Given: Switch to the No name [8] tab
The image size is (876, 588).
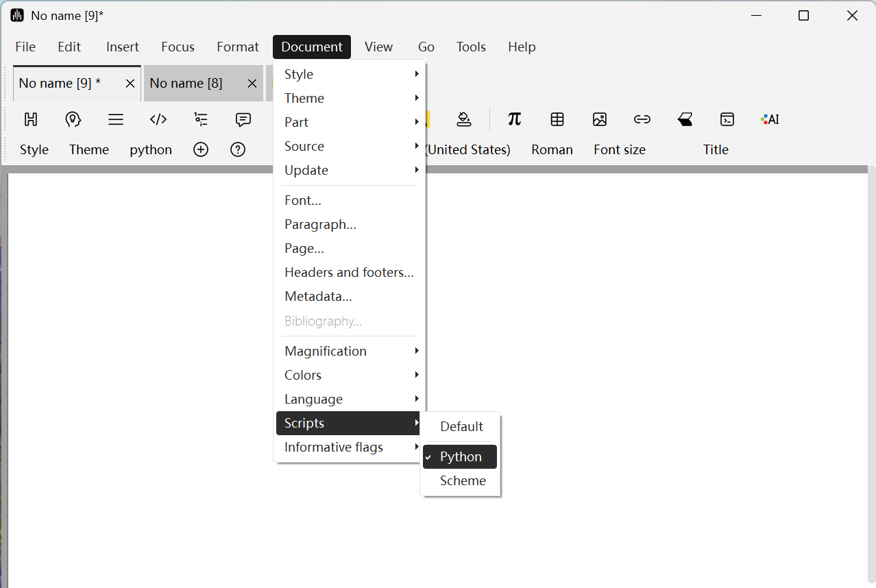Looking at the screenshot, I should [186, 83].
